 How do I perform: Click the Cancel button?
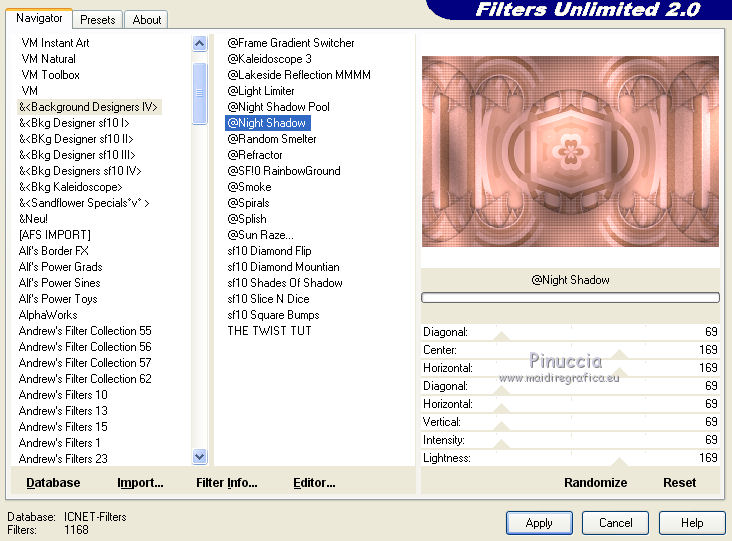615,523
